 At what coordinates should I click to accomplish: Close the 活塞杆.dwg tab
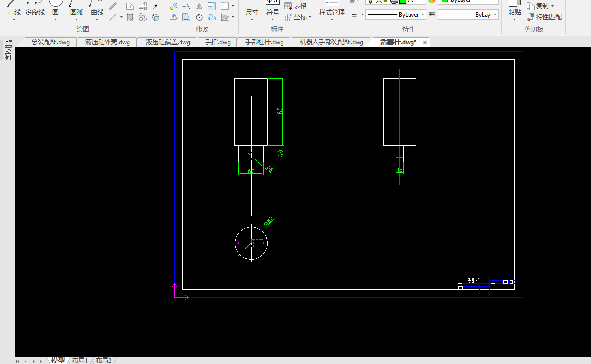(x=425, y=43)
